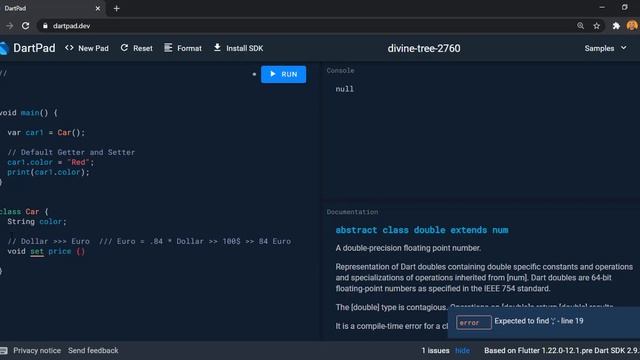This screenshot has width=640, height=360.
Task: Reset the pad code
Action: (x=136, y=48)
